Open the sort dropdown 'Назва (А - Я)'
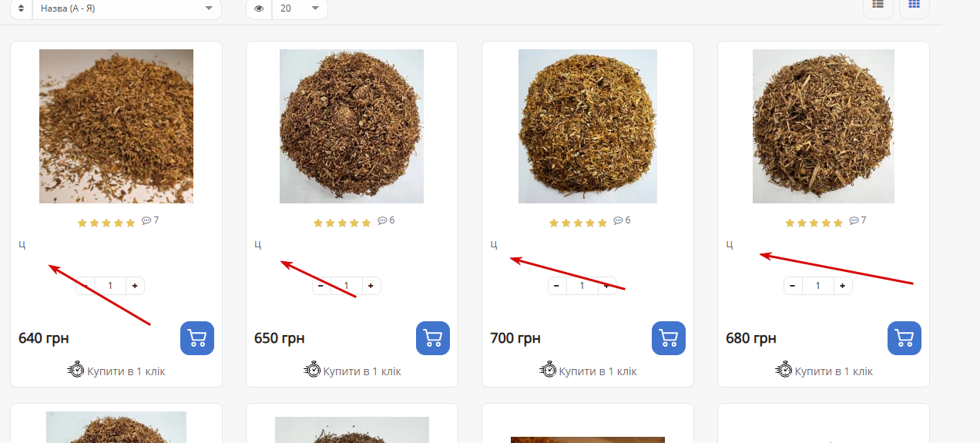Screen dimensions: 980x443 [126, 8]
